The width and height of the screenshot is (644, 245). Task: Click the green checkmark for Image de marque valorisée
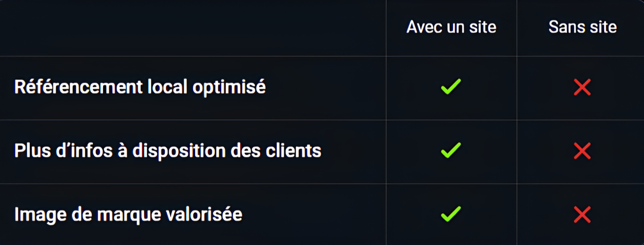(451, 214)
